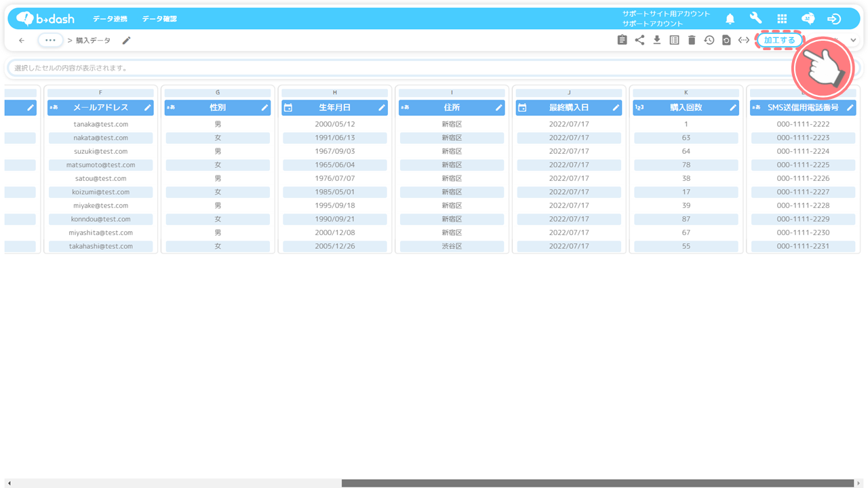This screenshot has width=868, height=488.
Task: Select birthdate cell 1991/06/13
Action: coord(335,138)
